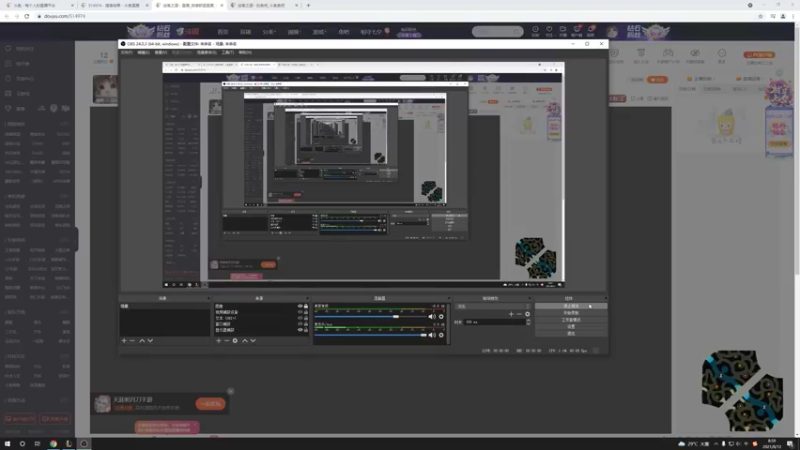Click Douyu search magnifier icon

[517, 32]
